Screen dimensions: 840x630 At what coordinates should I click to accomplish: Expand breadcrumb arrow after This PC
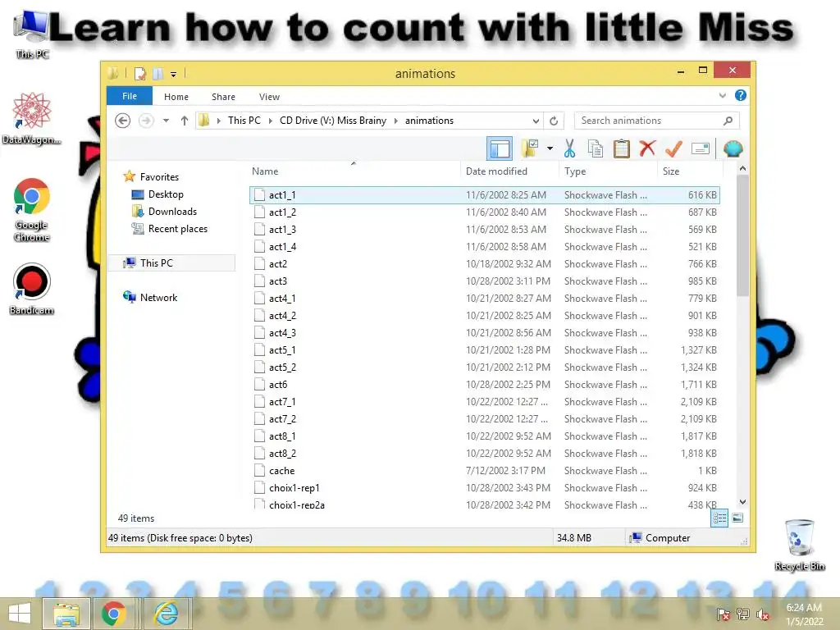pyautogui.click(x=271, y=121)
